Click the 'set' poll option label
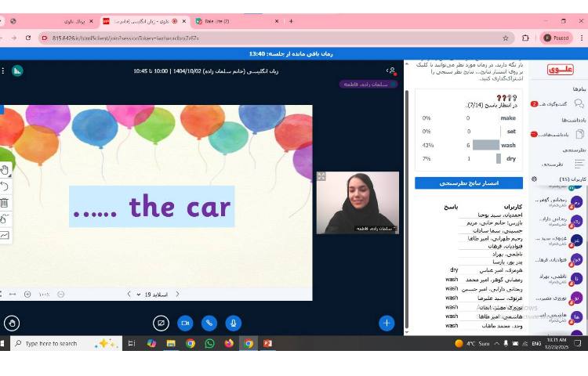 pos(511,132)
